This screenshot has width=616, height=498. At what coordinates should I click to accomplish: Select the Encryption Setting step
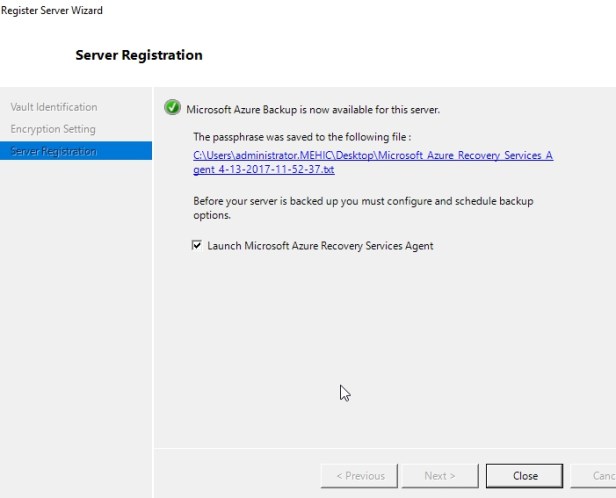click(53, 129)
